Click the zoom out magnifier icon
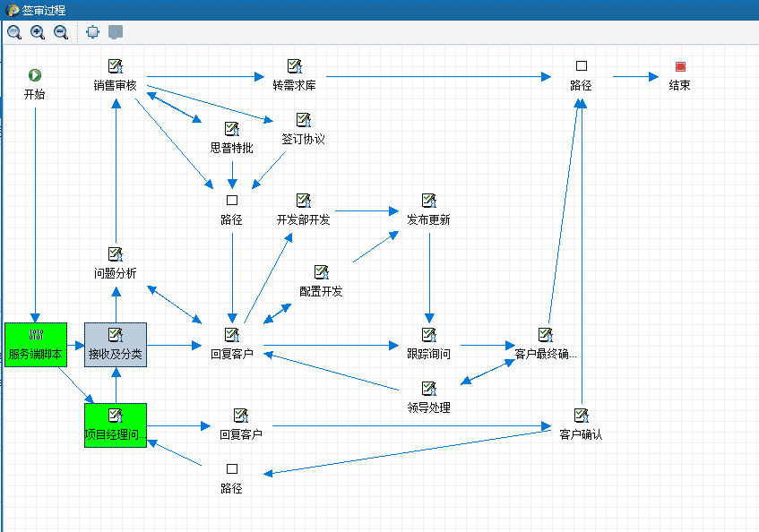The width and height of the screenshot is (759, 532). pyautogui.click(x=61, y=32)
